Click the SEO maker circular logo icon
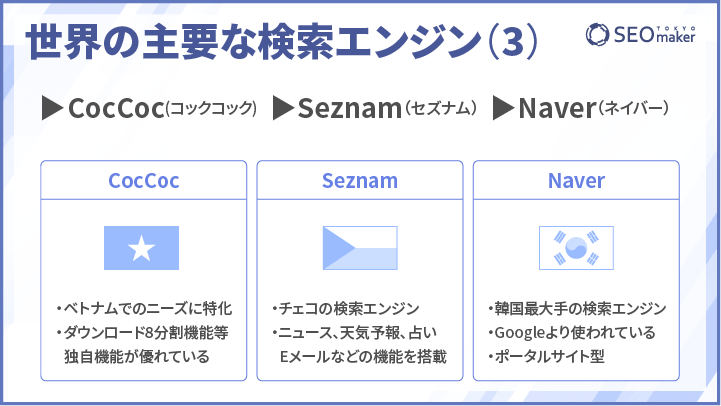Viewport: 721px width, 406px height. tap(597, 34)
